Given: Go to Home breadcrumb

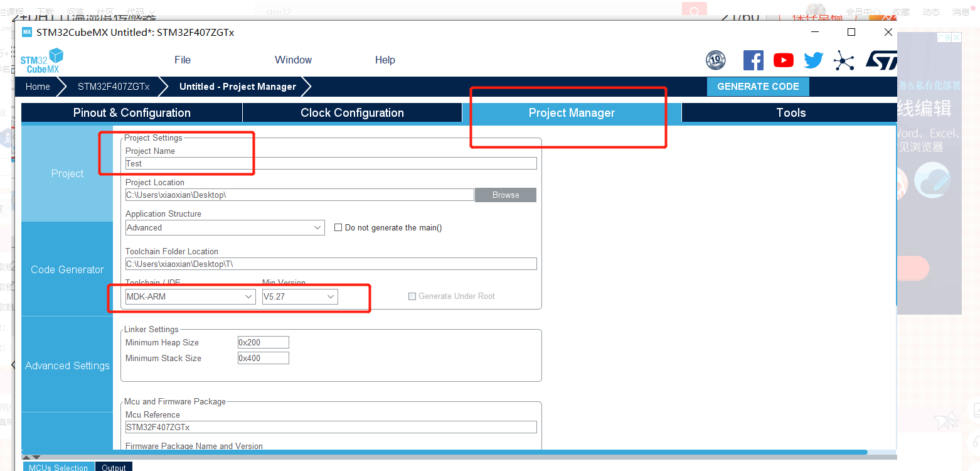Looking at the screenshot, I should coord(38,87).
